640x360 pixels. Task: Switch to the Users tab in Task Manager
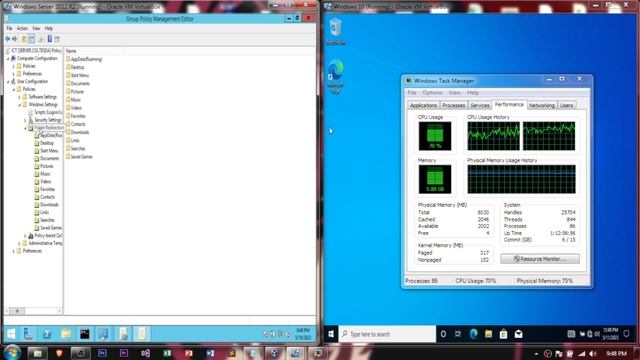(x=566, y=105)
